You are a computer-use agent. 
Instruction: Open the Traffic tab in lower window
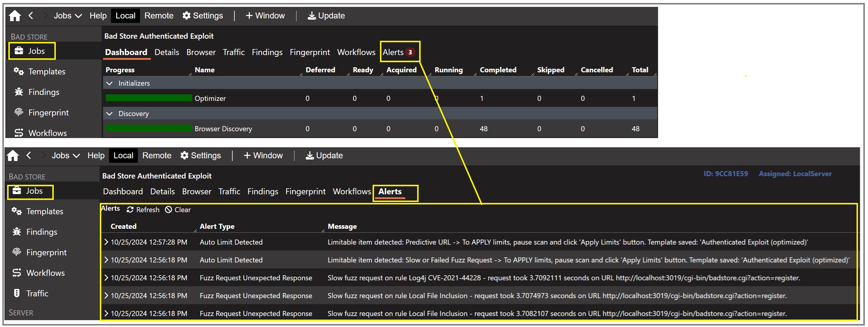pyautogui.click(x=229, y=191)
